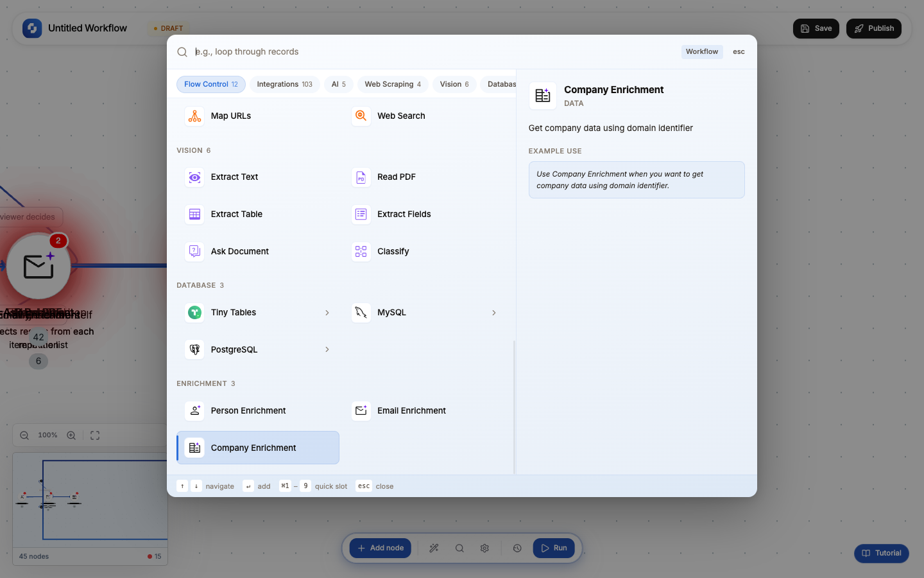
Task: Click the magic wand icon in the bottom toolbar
Action: click(x=434, y=548)
